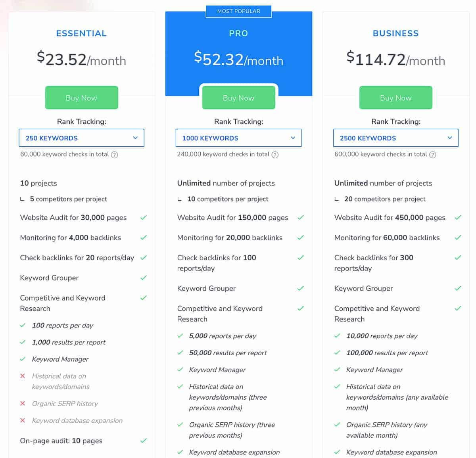Click the PRO plan title header
The height and width of the screenshot is (458, 476).
[x=238, y=33]
